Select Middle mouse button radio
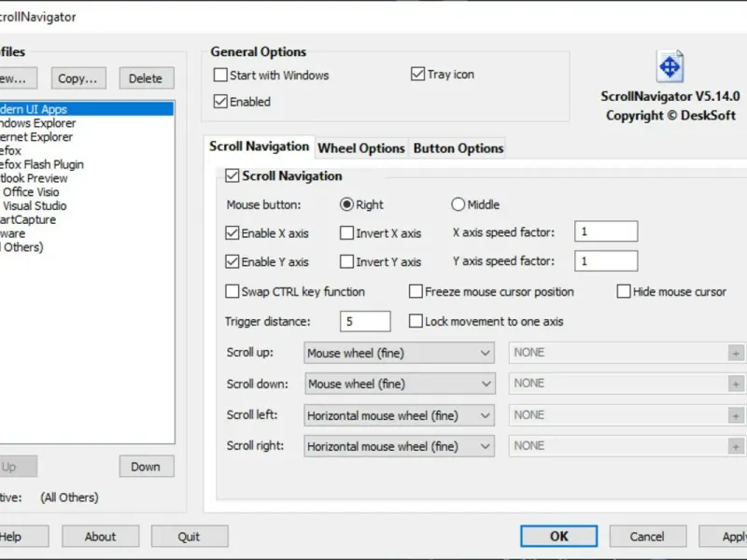Screen dimensions: 747x560 458,204
